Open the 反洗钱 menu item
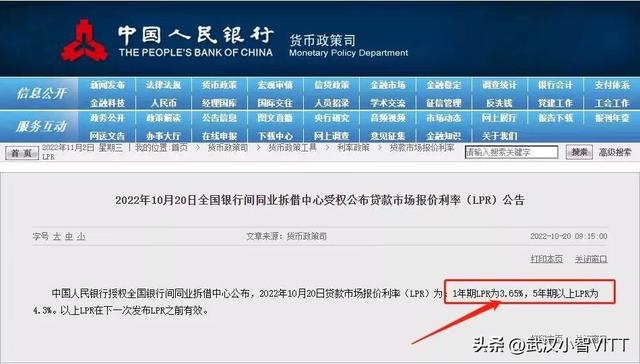Screen dimensions: 640x364 coord(499,103)
